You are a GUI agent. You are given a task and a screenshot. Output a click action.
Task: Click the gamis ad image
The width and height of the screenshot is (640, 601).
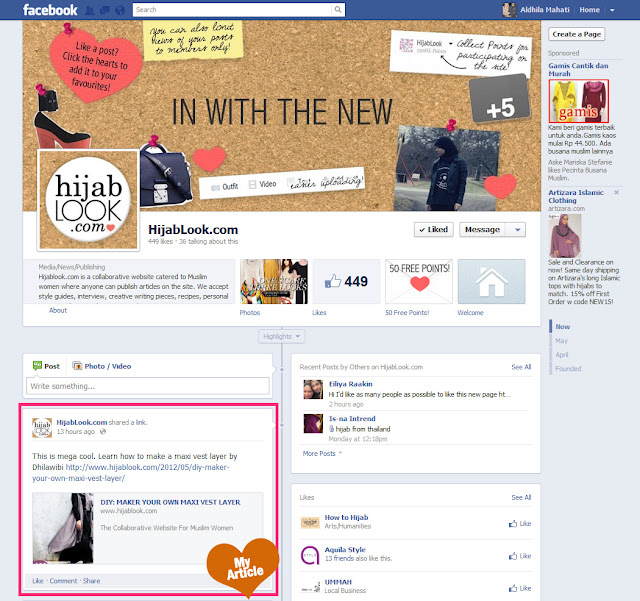pyautogui.click(x=579, y=101)
